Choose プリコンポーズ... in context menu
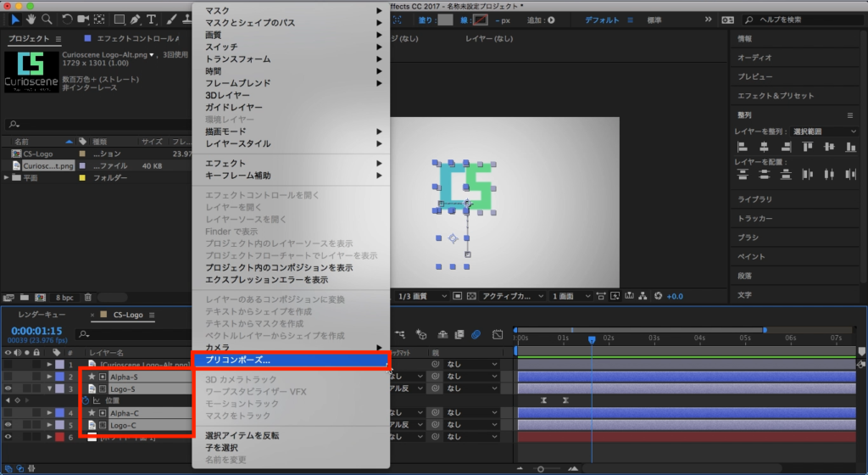868x475 pixels. 291,360
